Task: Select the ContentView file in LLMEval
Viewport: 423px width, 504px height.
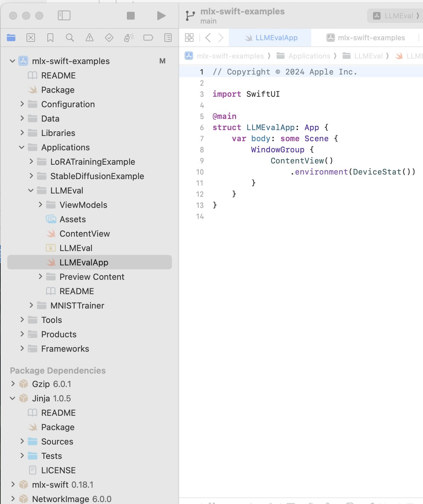Action: pos(85,233)
